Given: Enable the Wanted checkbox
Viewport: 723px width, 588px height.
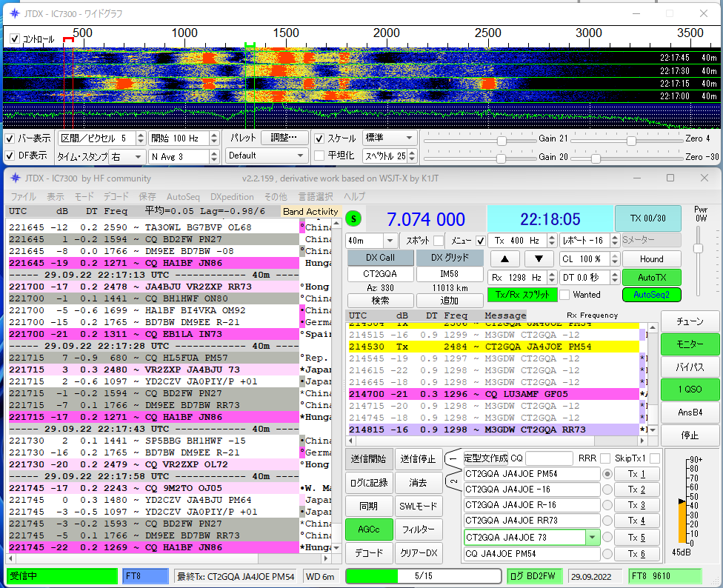Looking at the screenshot, I should pos(565,294).
